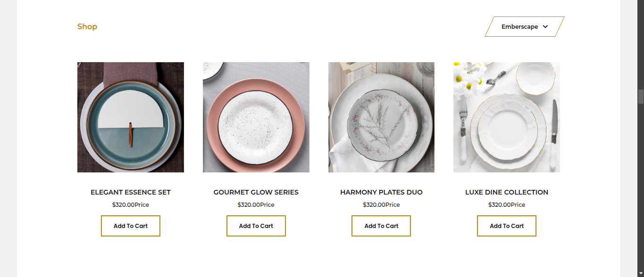Click the Gourmet Glow Series title

coord(256,192)
